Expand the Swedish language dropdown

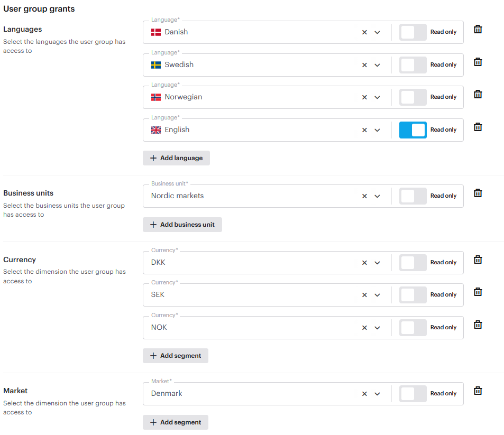point(377,65)
